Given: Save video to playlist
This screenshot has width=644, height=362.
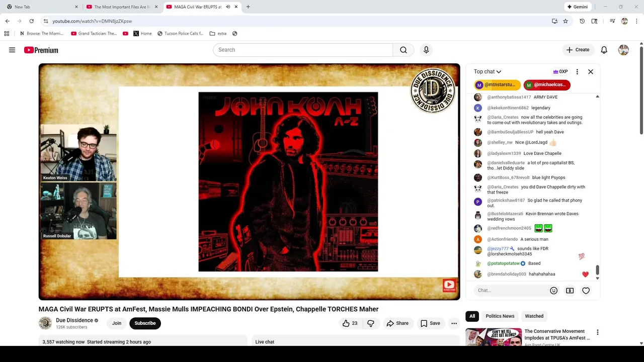Looking at the screenshot, I should 430,323.
